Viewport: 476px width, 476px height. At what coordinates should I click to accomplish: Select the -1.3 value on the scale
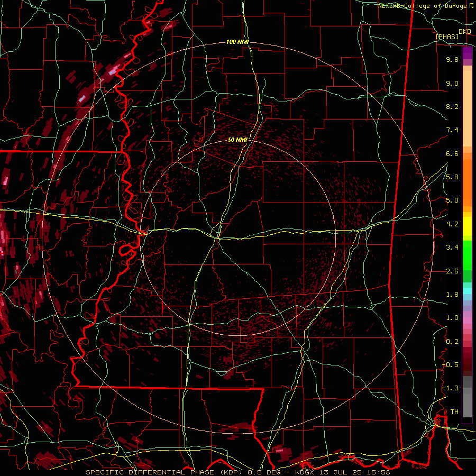point(450,388)
